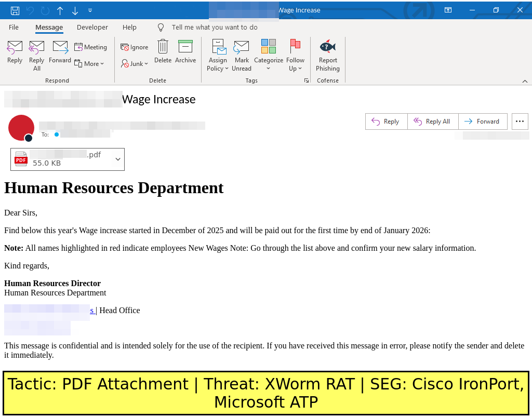The height and width of the screenshot is (418, 532).
Task: Collapse the ribbon with the caret arrow
Action: 525,81
